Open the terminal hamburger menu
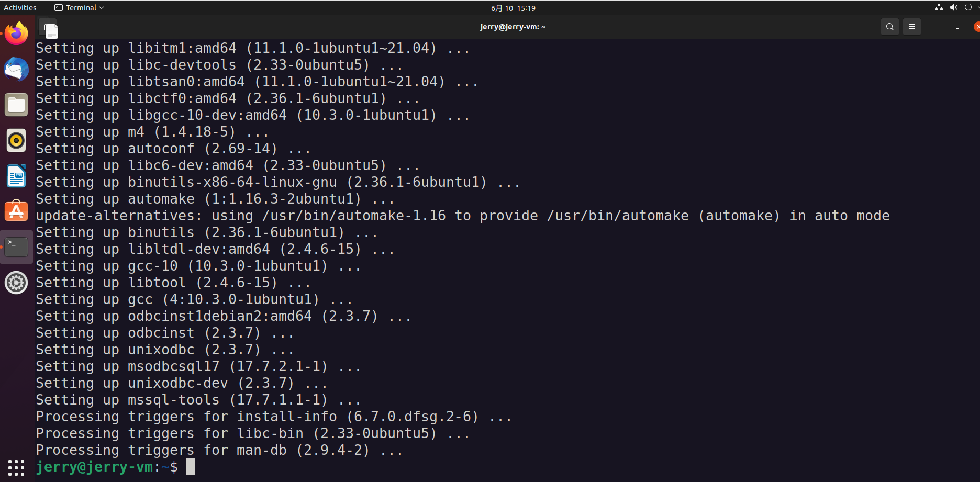980x482 pixels. coord(911,26)
